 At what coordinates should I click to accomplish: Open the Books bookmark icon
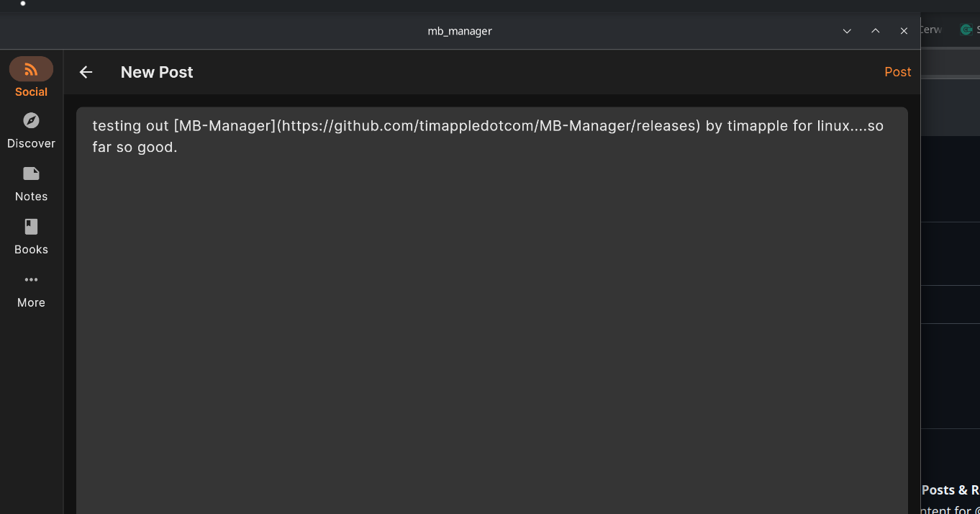tap(31, 227)
